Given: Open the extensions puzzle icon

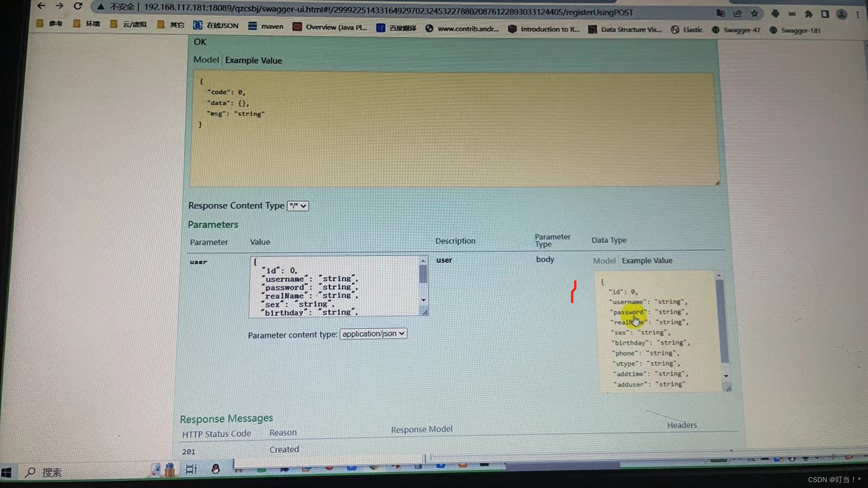Looking at the screenshot, I should click(x=809, y=14).
